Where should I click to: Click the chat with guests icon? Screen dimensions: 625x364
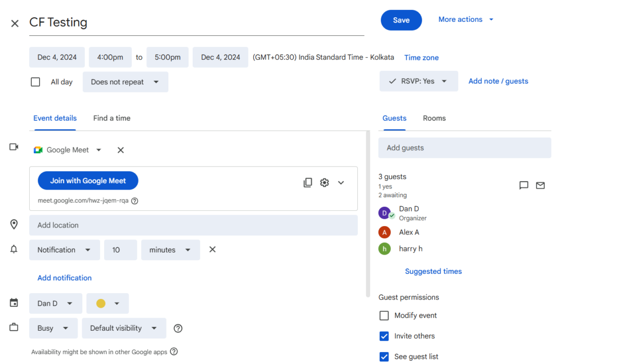click(x=524, y=185)
